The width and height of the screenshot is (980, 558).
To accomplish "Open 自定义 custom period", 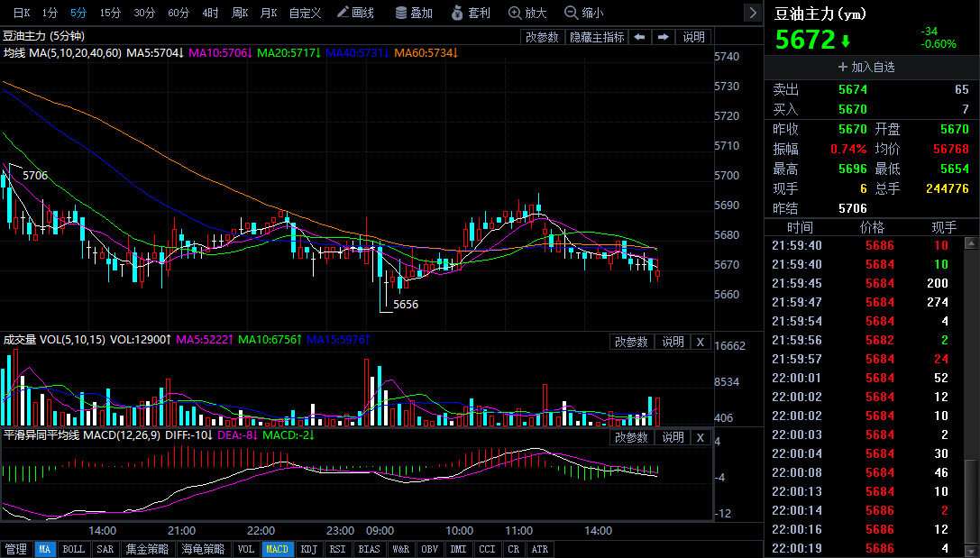I will point(305,13).
